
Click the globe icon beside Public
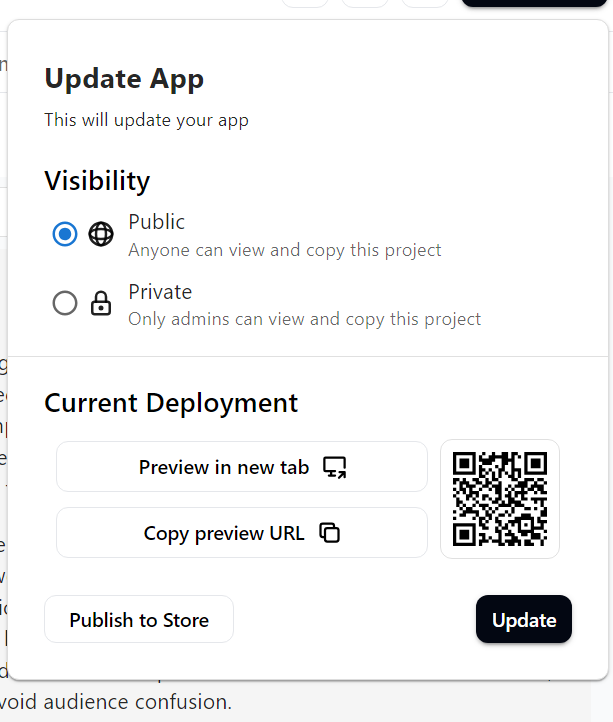[x=101, y=235]
